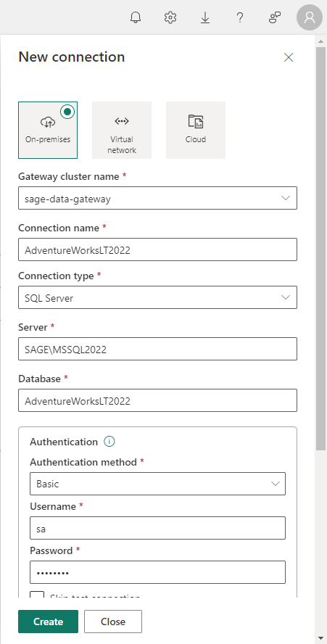This screenshot has width=327, height=644.
Task: Click the feedback icon in header
Action: [274, 17]
